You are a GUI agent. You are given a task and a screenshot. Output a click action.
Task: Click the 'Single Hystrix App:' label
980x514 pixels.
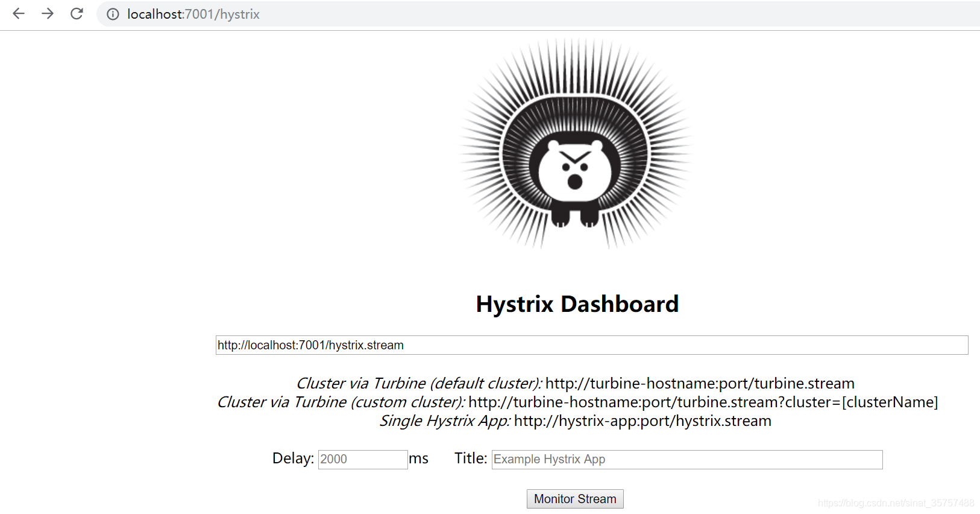coord(445,420)
